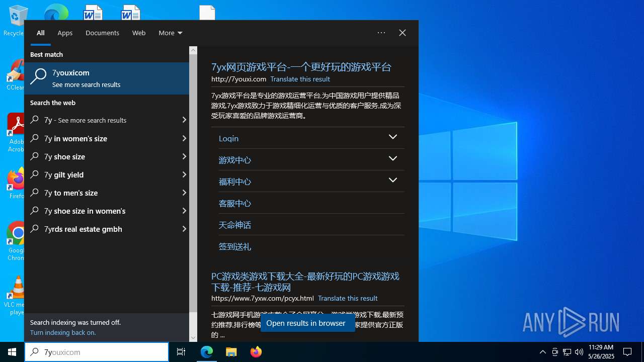Viewport: 644px width, 362px height.
Task: Select the blank file icon on desktop
Action: click(x=207, y=13)
